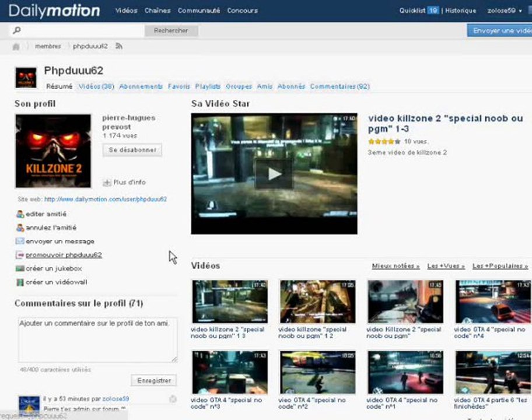Screen dimensions: 532x420
Task: Click the créer un jukebox icon
Action: tap(20, 268)
